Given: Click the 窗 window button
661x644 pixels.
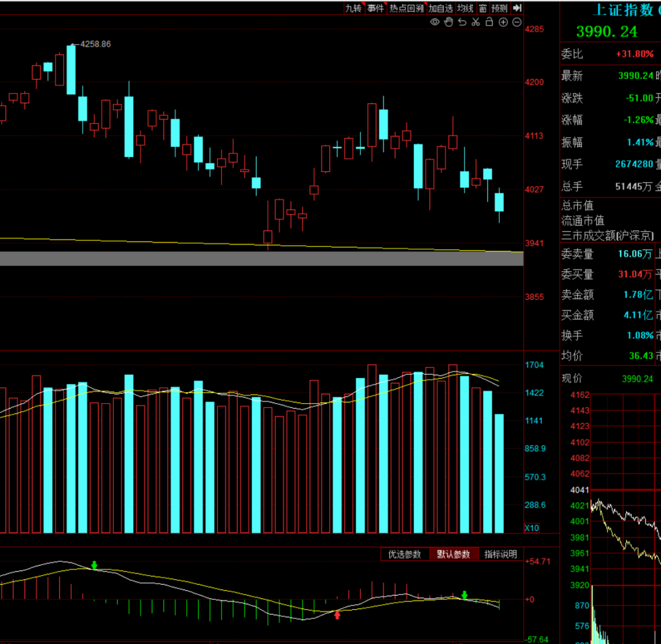Looking at the screenshot, I should click(x=483, y=9).
